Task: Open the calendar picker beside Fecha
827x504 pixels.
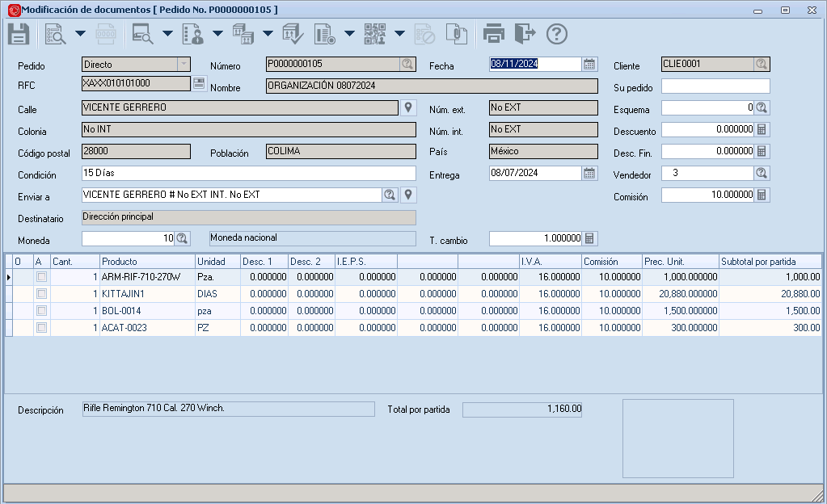Action: point(589,65)
